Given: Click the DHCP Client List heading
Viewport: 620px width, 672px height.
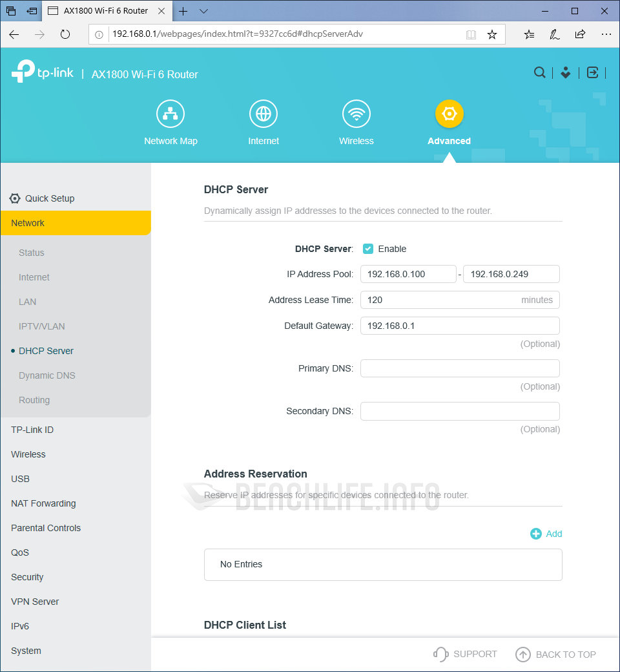Looking at the screenshot, I should (245, 625).
